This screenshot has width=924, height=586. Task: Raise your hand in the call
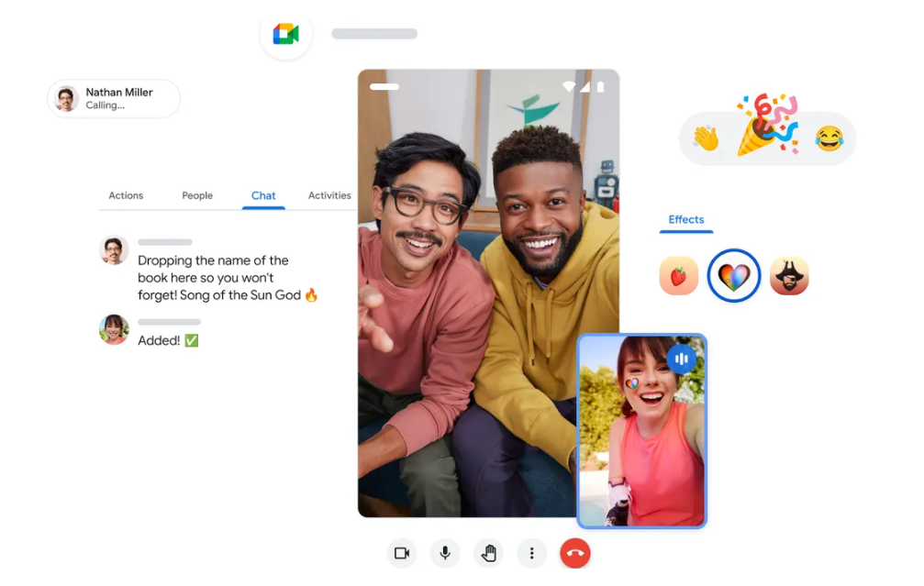click(489, 553)
